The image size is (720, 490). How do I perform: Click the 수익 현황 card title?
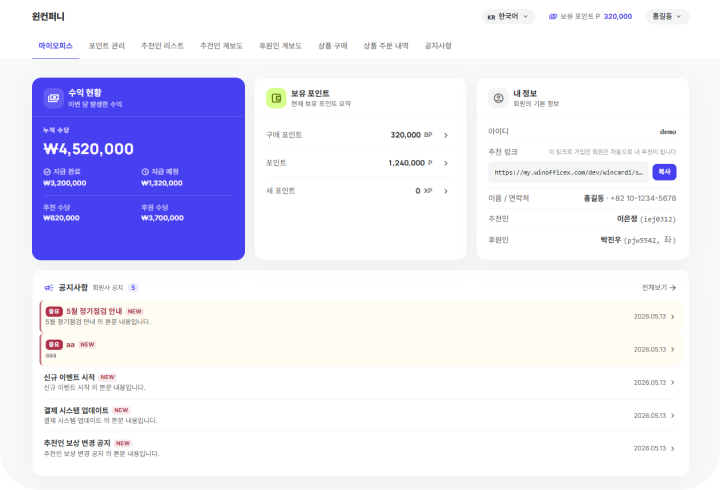pyautogui.click(x=85, y=93)
